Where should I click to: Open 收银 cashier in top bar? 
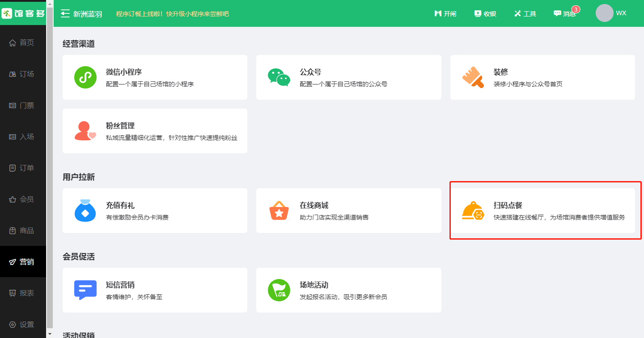pyautogui.click(x=485, y=13)
